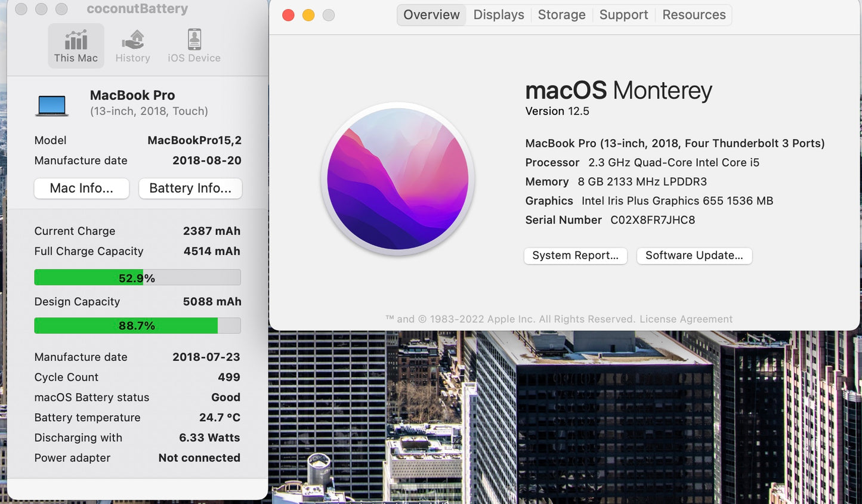Click the macOS Monterey logo image

pos(398,179)
